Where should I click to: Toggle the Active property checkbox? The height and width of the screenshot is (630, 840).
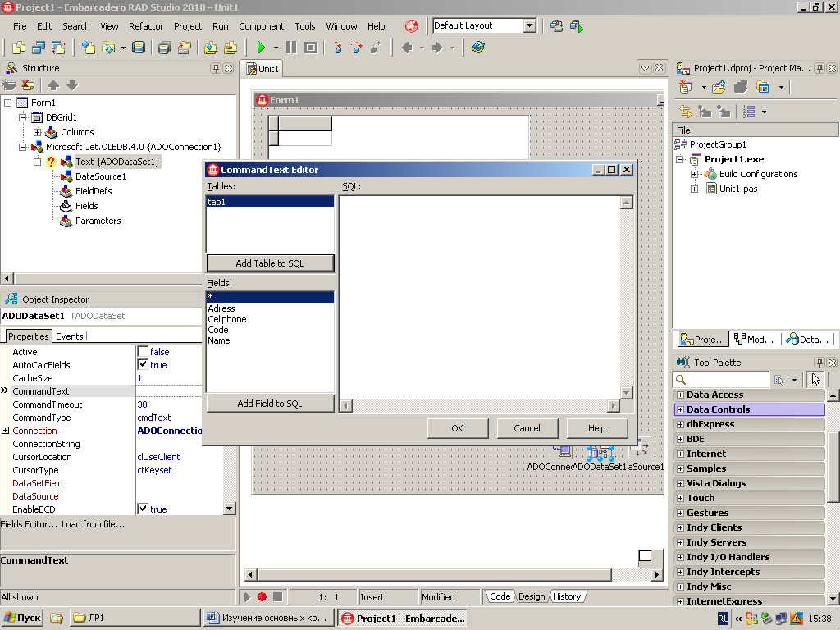(x=143, y=351)
